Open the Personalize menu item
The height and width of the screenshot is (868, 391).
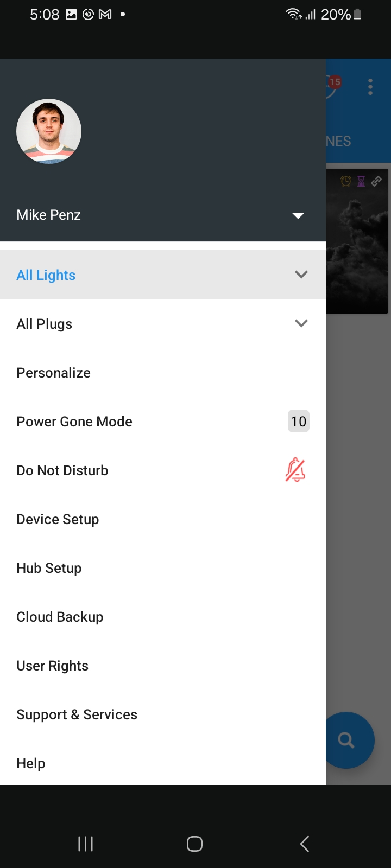point(54,373)
